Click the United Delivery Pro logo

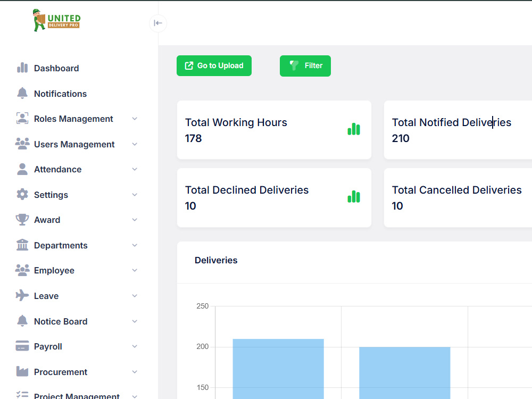[x=57, y=20]
